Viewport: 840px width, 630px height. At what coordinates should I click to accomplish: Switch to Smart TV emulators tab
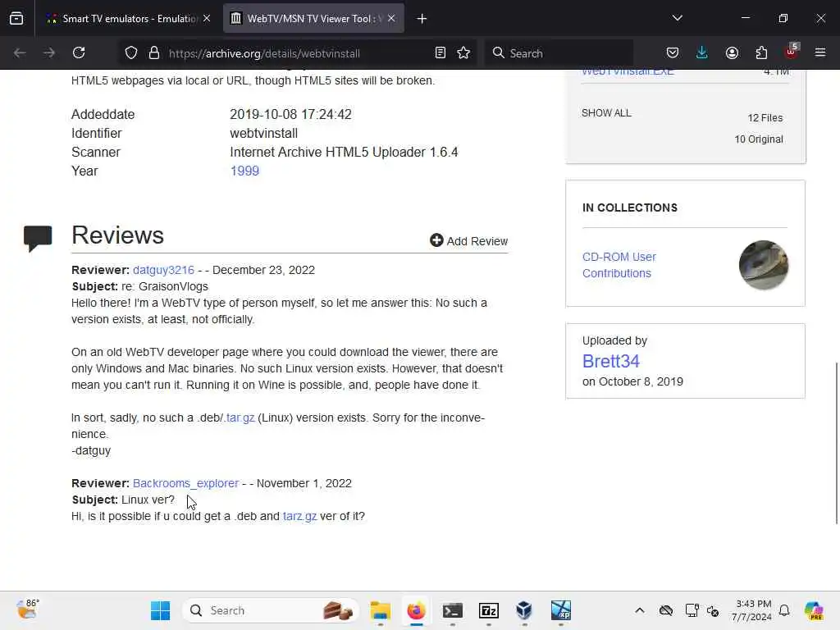click(x=128, y=19)
